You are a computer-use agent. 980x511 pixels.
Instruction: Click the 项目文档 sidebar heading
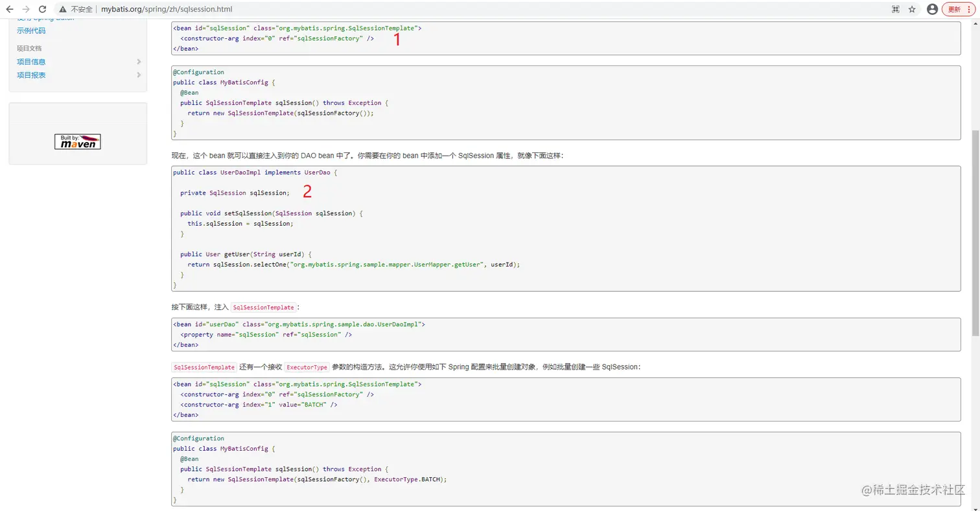pyautogui.click(x=29, y=48)
